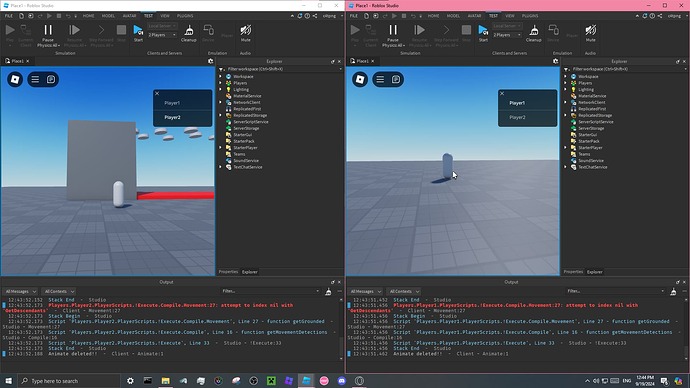The width and height of the screenshot is (690, 388).
Task: Switch to the HOME tab in left window
Action: 88,16
